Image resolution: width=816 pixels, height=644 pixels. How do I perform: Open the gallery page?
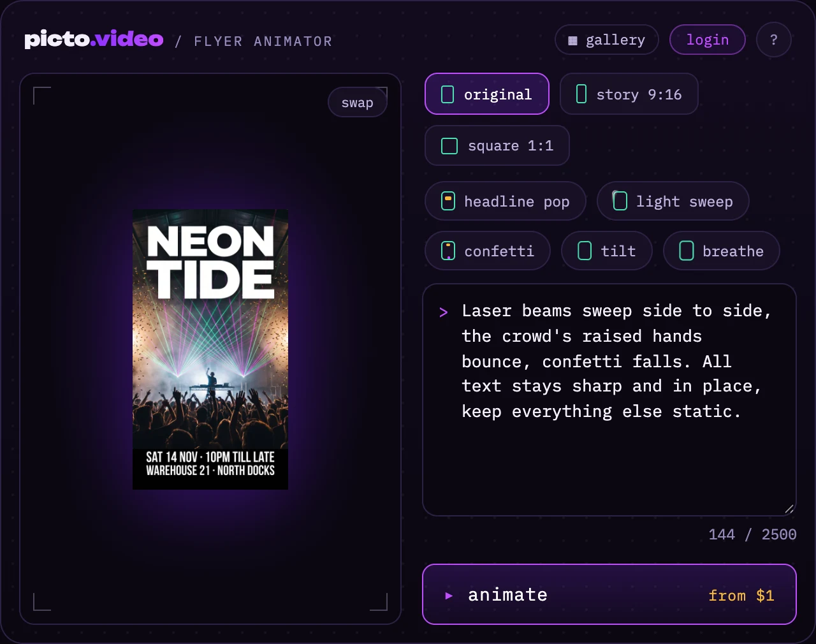[606, 40]
